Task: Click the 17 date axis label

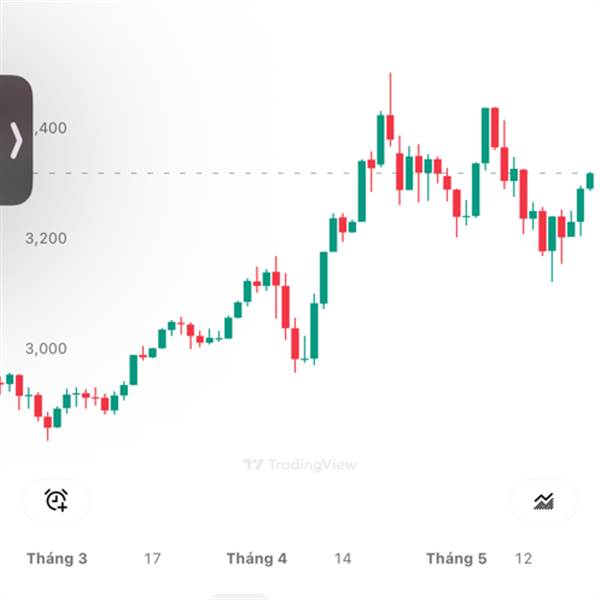Action: (x=152, y=559)
